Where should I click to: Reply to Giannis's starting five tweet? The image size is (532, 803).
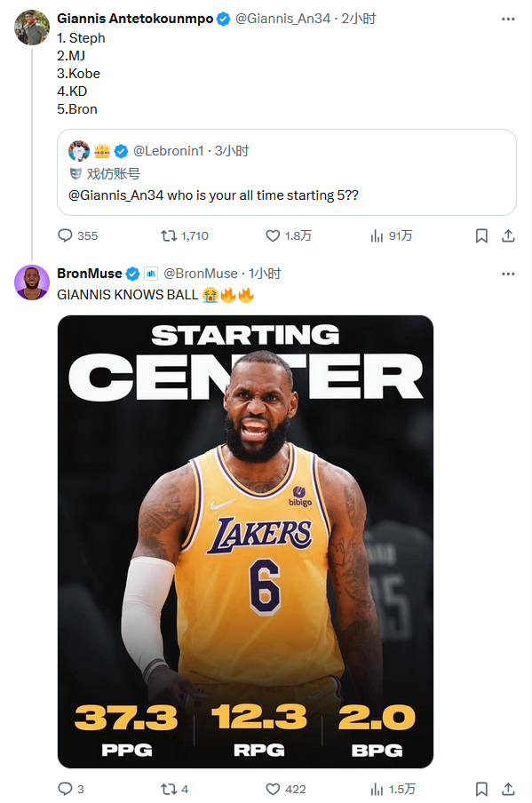77,235
